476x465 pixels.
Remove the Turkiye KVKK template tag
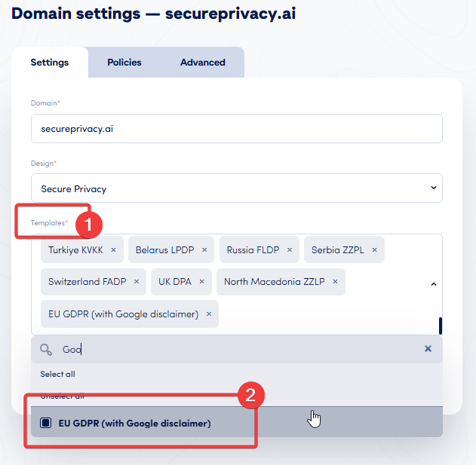114,250
